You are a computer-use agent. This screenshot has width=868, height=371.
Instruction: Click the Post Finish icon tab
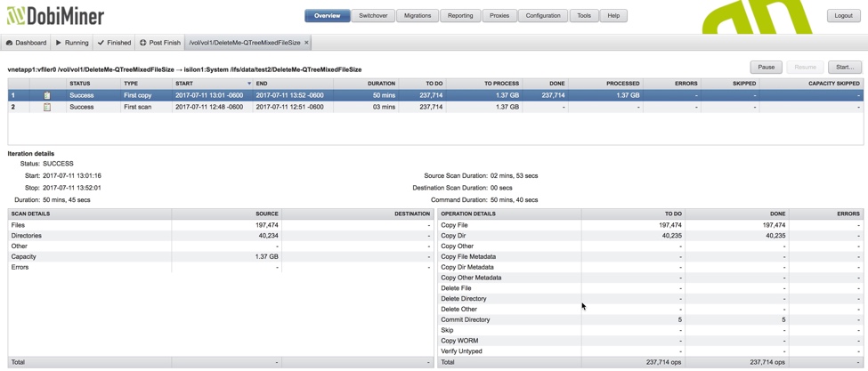point(160,43)
